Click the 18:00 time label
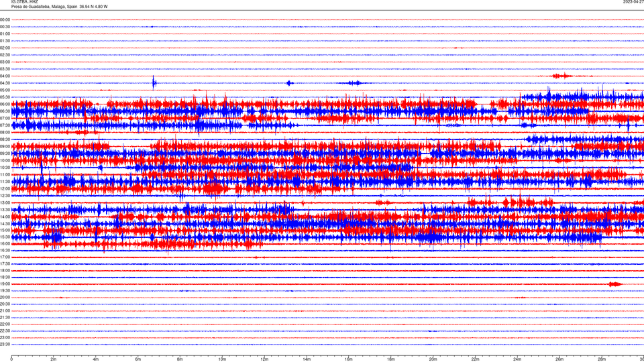Image resolution: width=644 pixels, height=362 pixels. pos(5,270)
